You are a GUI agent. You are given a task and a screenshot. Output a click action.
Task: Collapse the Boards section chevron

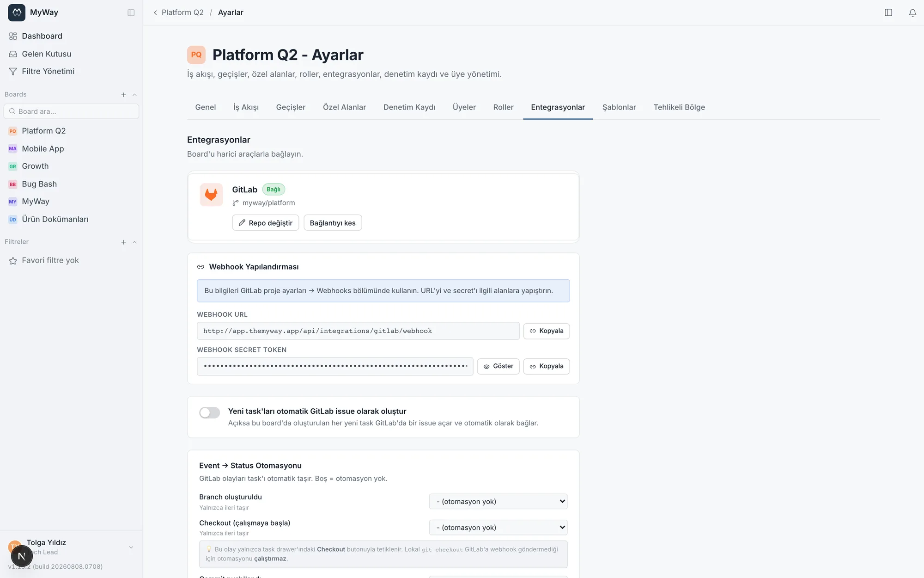tap(134, 95)
